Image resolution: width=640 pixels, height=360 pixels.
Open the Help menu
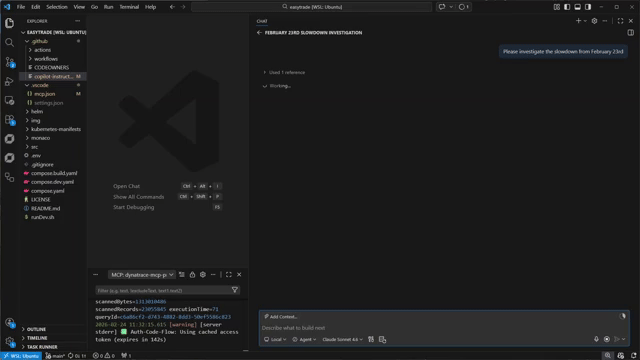pyautogui.click(x=150, y=7)
